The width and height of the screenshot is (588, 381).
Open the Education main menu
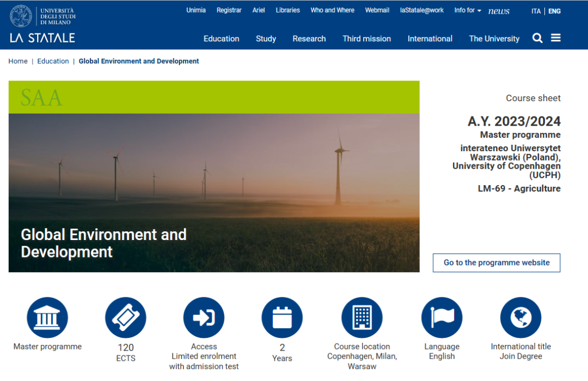(221, 39)
